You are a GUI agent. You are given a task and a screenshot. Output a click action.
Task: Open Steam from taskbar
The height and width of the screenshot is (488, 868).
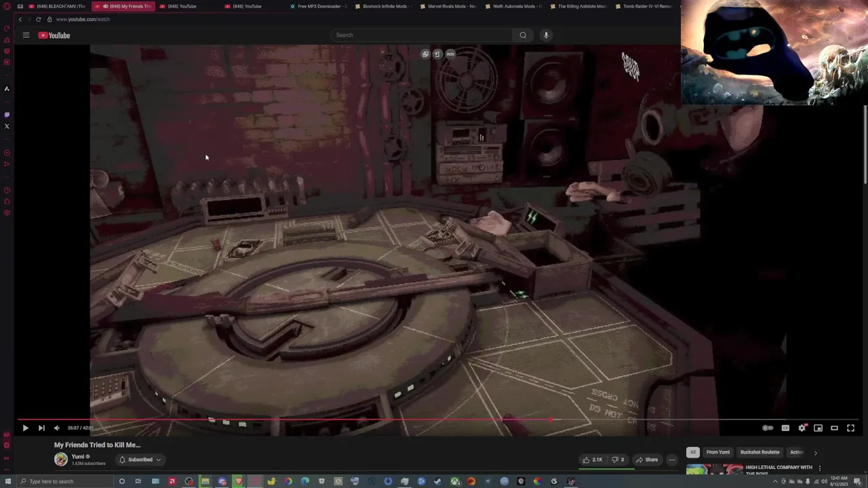437,481
